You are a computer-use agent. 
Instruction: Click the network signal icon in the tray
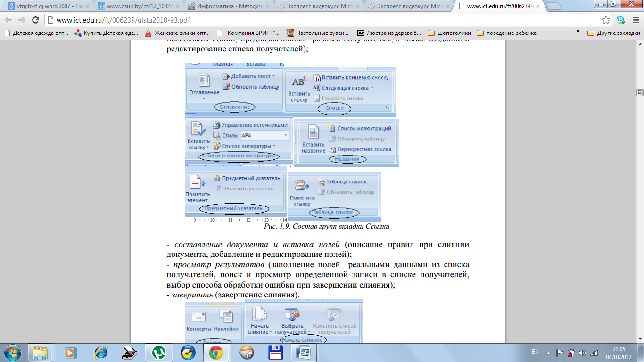click(x=594, y=353)
